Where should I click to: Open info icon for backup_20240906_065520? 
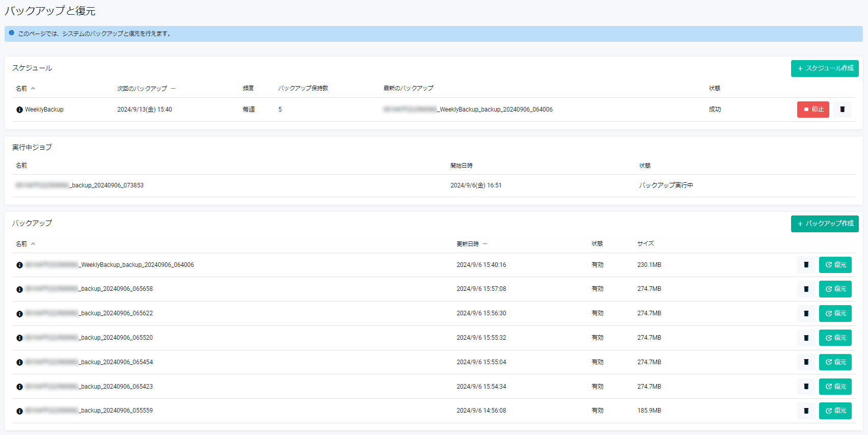pyautogui.click(x=19, y=338)
